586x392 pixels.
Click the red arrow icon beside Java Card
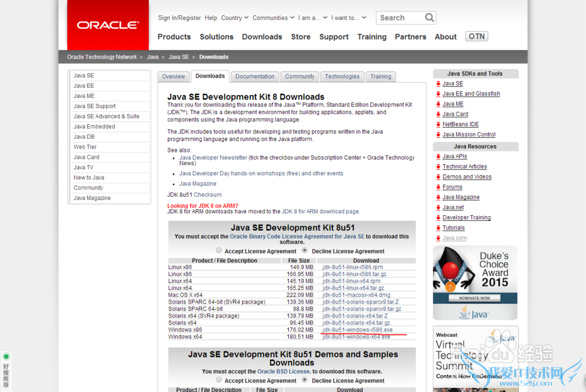tap(438, 114)
